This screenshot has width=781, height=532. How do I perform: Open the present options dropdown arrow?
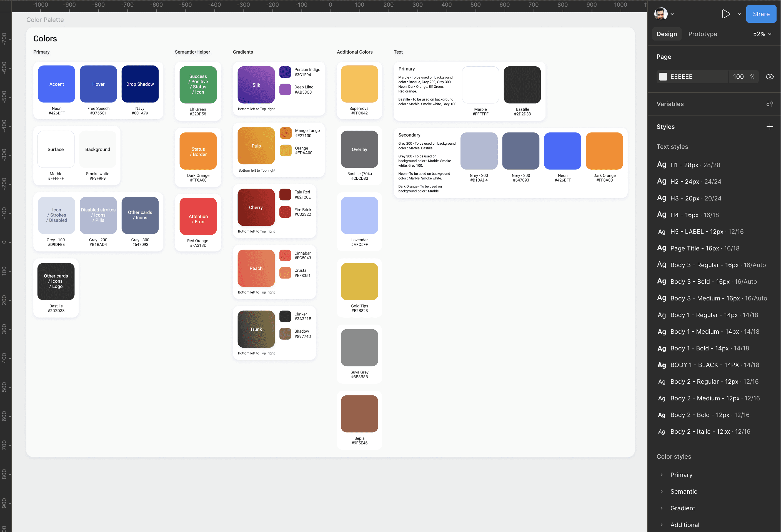(x=739, y=14)
